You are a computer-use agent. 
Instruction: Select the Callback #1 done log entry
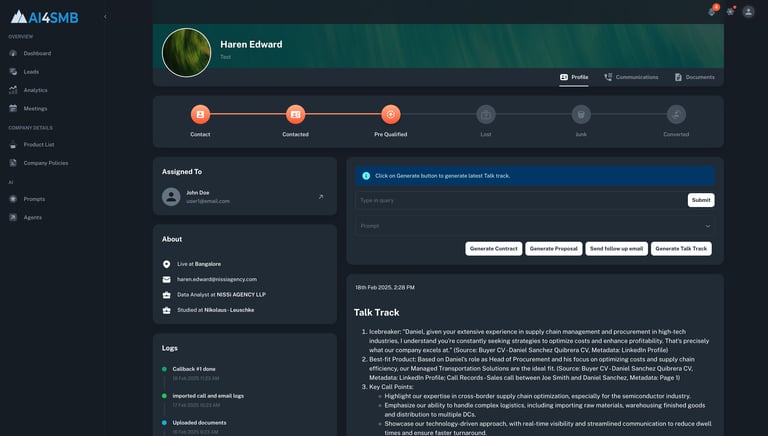pyautogui.click(x=194, y=369)
